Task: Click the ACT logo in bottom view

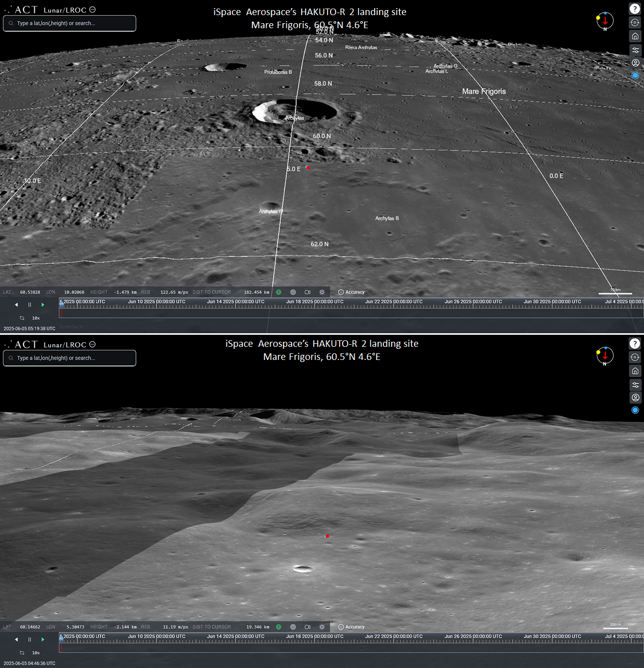Action: coord(21,344)
